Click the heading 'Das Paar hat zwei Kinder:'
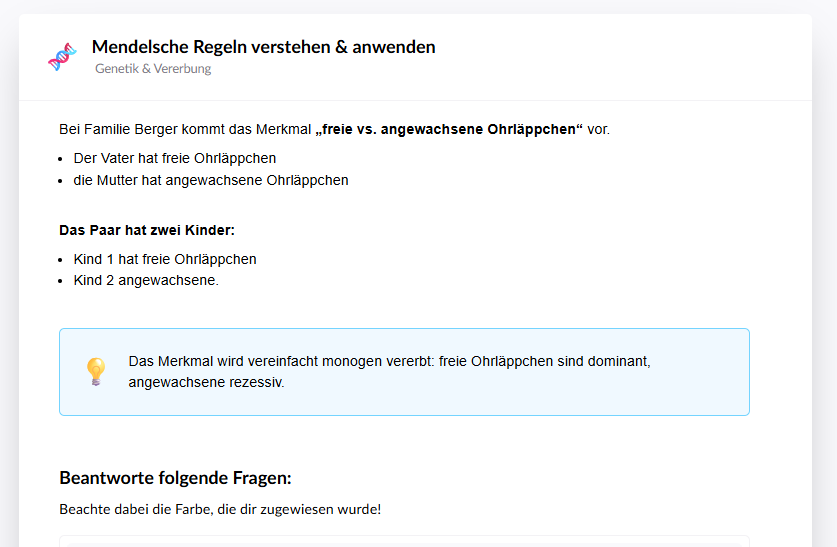 click(147, 230)
